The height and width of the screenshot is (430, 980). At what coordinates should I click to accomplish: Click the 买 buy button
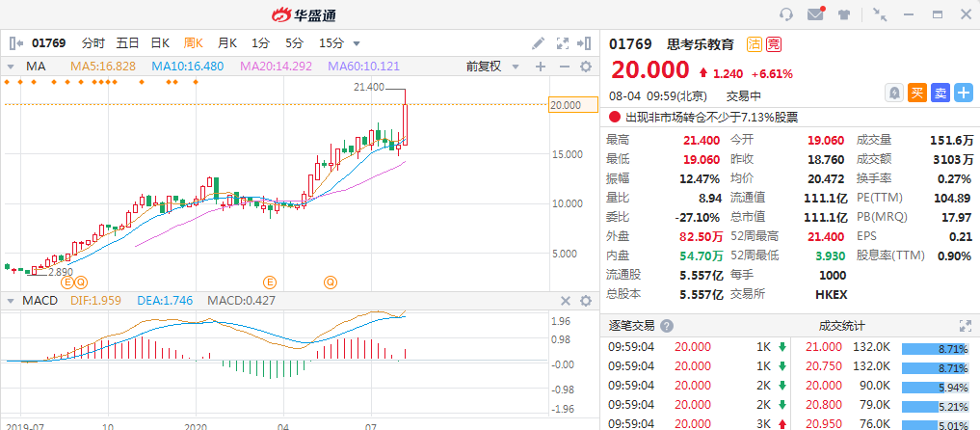pyautogui.click(x=916, y=94)
